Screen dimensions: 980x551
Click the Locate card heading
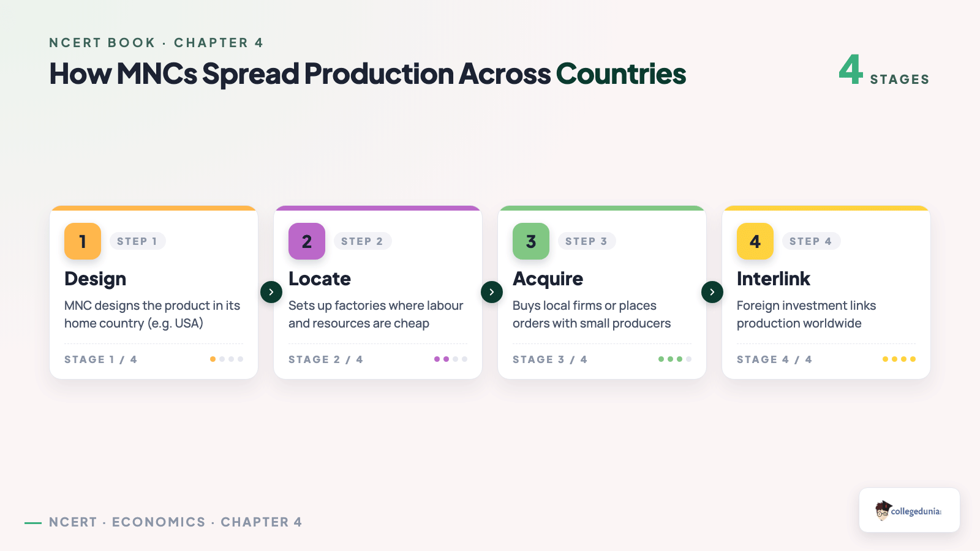[x=320, y=279]
